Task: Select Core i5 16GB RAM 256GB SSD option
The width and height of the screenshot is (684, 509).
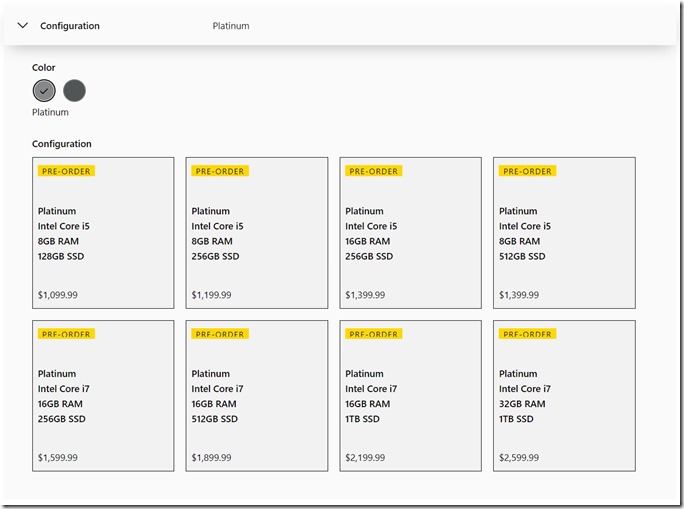Action: click(x=411, y=233)
